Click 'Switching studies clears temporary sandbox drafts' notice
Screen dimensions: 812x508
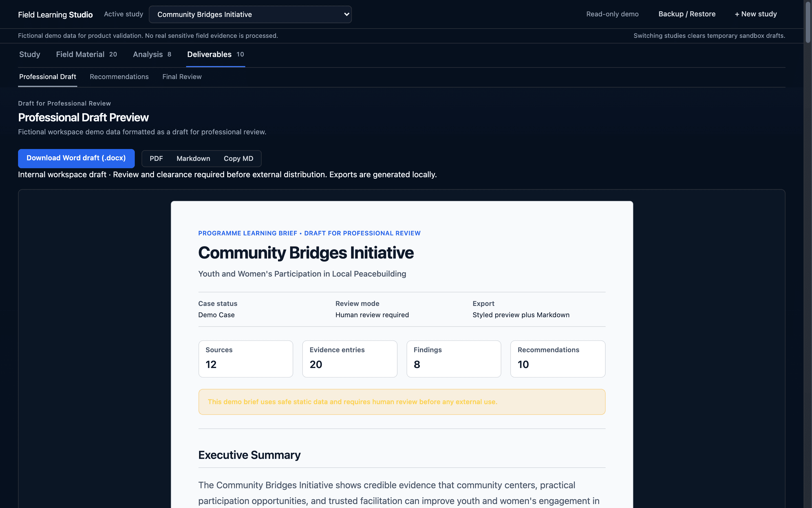[709, 36]
